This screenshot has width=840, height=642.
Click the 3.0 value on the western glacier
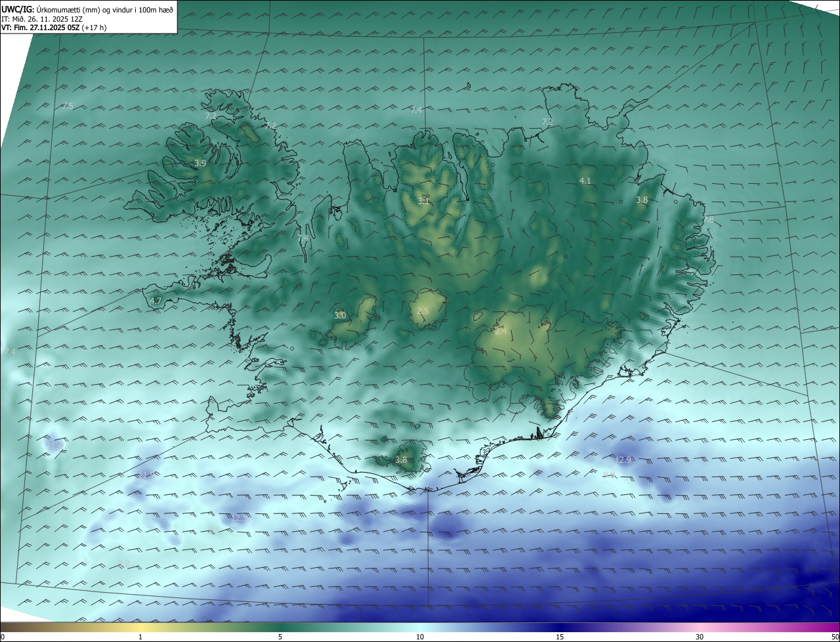pos(340,316)
